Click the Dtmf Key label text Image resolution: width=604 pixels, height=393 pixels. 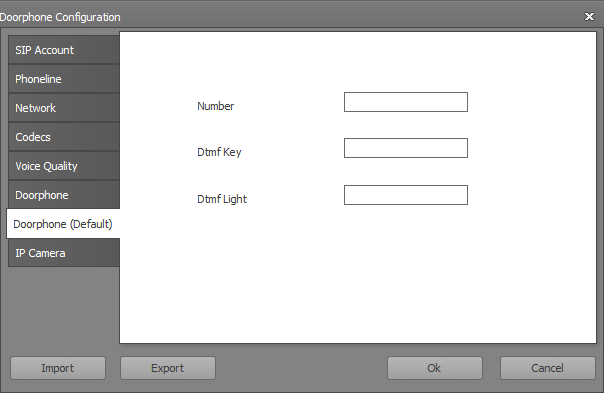coord(219,152)
